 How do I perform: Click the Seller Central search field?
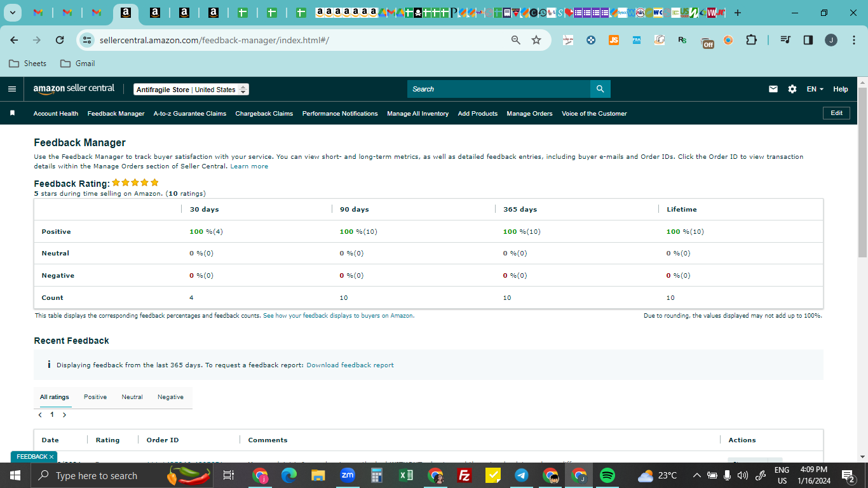click(499, 89)
